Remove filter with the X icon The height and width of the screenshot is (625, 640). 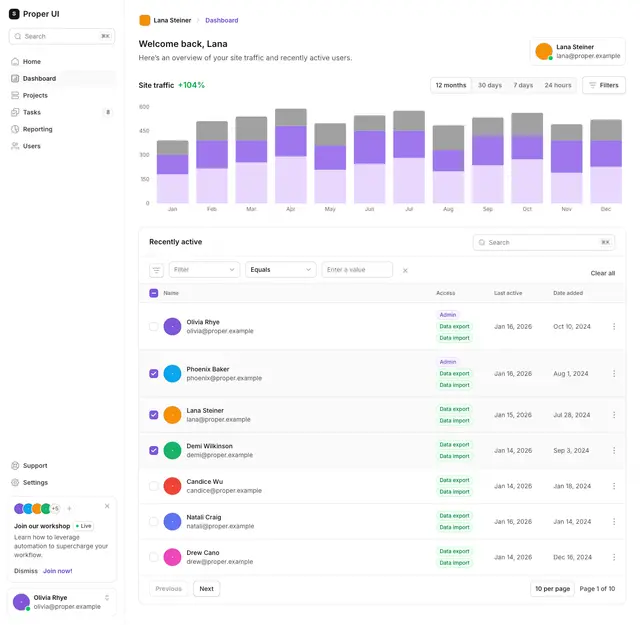pos(405,271)
